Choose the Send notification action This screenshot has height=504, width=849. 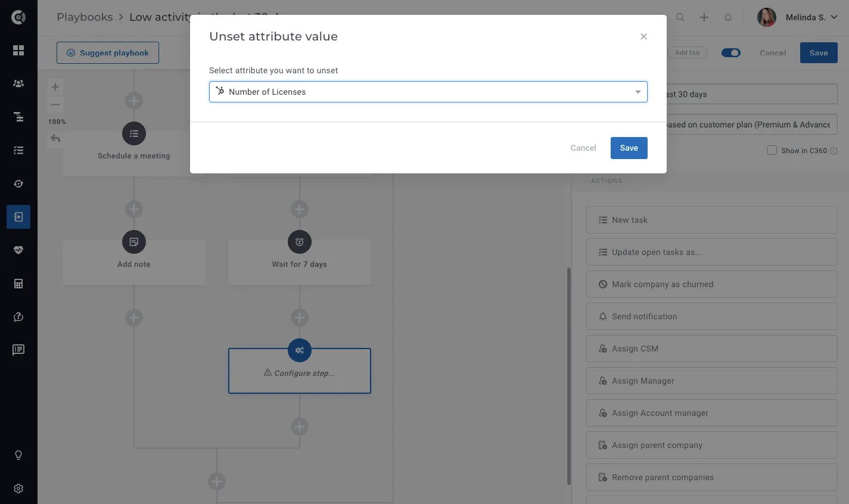[x=712, y=316]
